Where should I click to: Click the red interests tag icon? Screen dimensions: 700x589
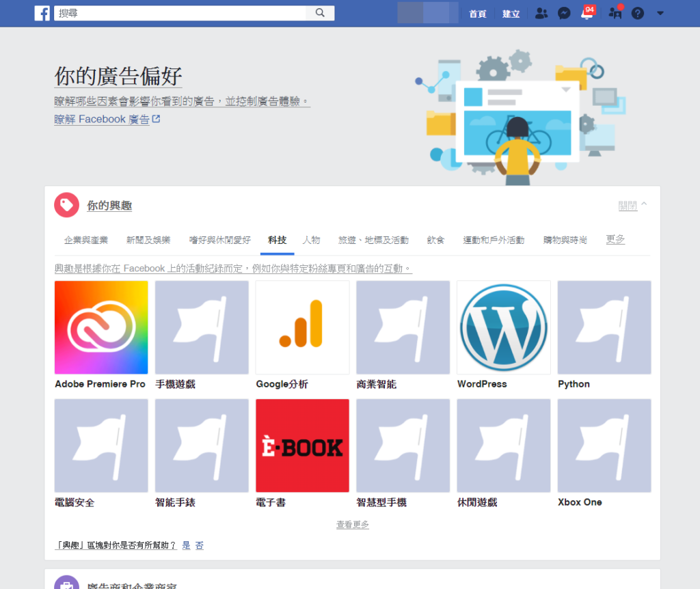[66, 205]
